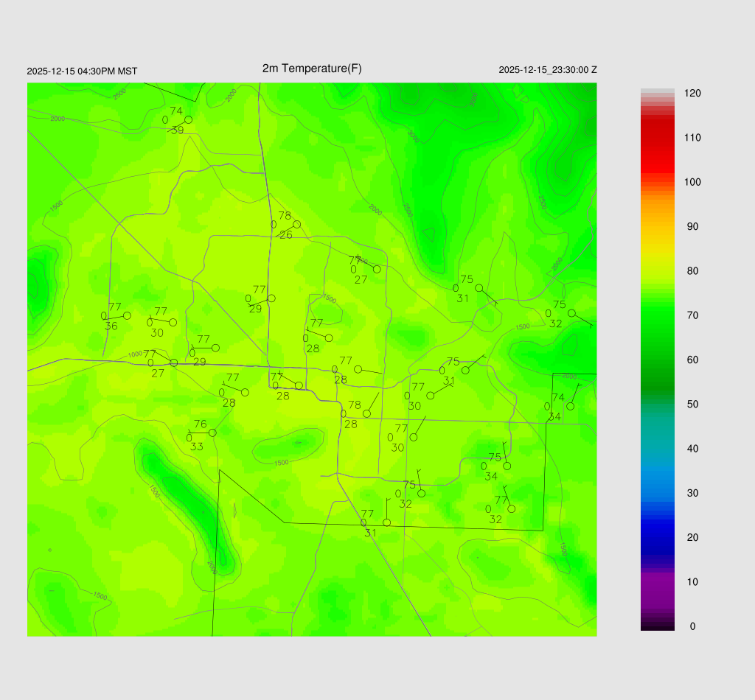The image size is (755, 700).
Task: Select the purple band near 10 on colorbar
Action: point(657,582)
